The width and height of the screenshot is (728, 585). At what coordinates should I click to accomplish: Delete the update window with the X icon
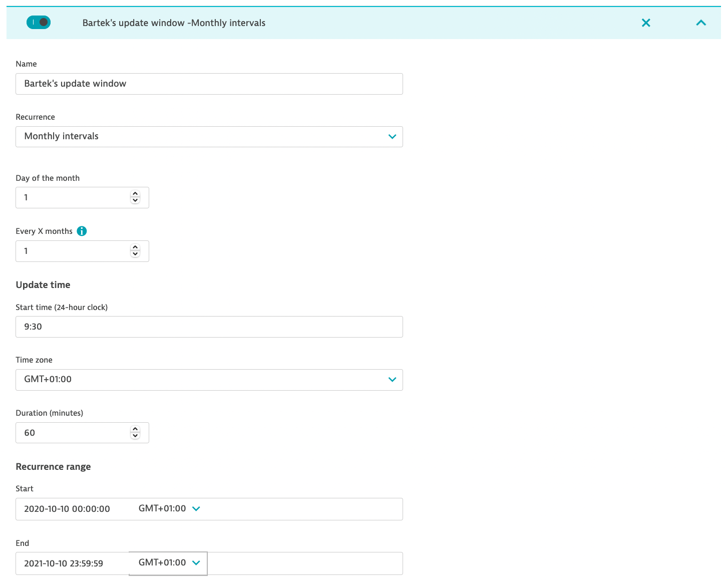click(x=646, y=23)
